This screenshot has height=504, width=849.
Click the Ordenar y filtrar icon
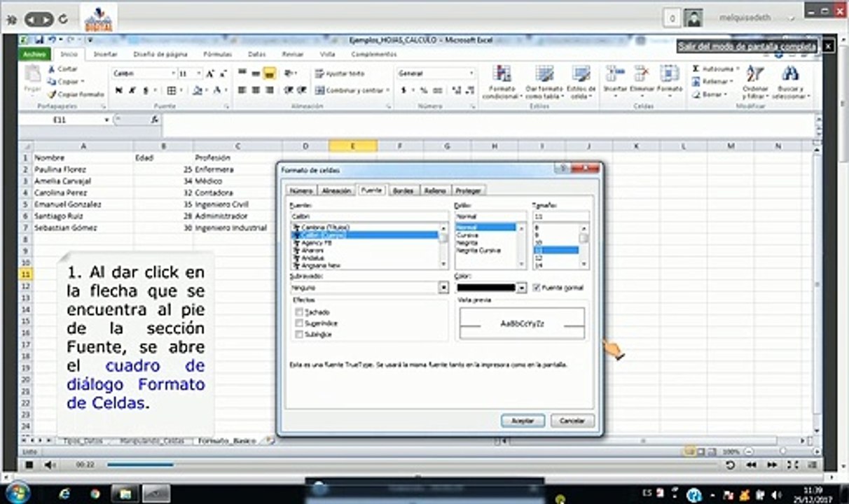754,74
